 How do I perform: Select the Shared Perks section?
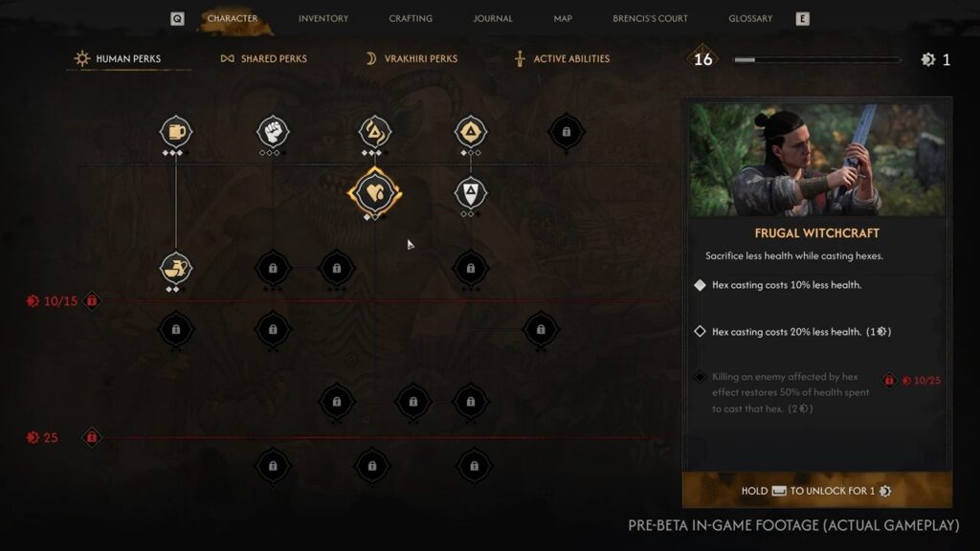pos(263,58)
